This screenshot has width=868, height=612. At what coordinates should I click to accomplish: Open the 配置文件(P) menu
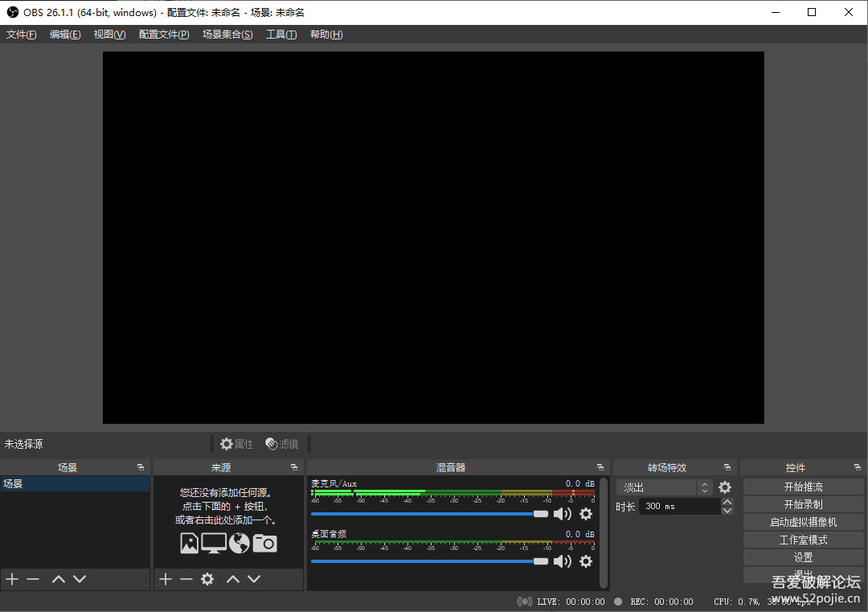point(164,35)
